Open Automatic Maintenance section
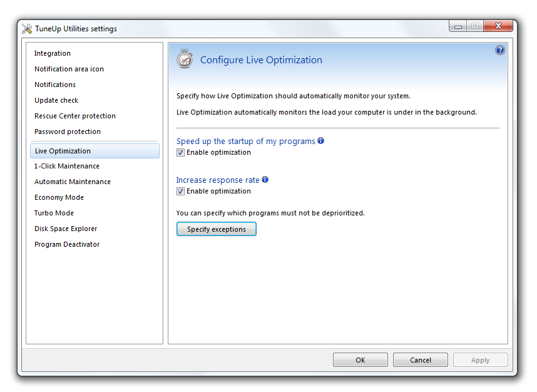This screenshot has width=537, height=392. (73, 182)
